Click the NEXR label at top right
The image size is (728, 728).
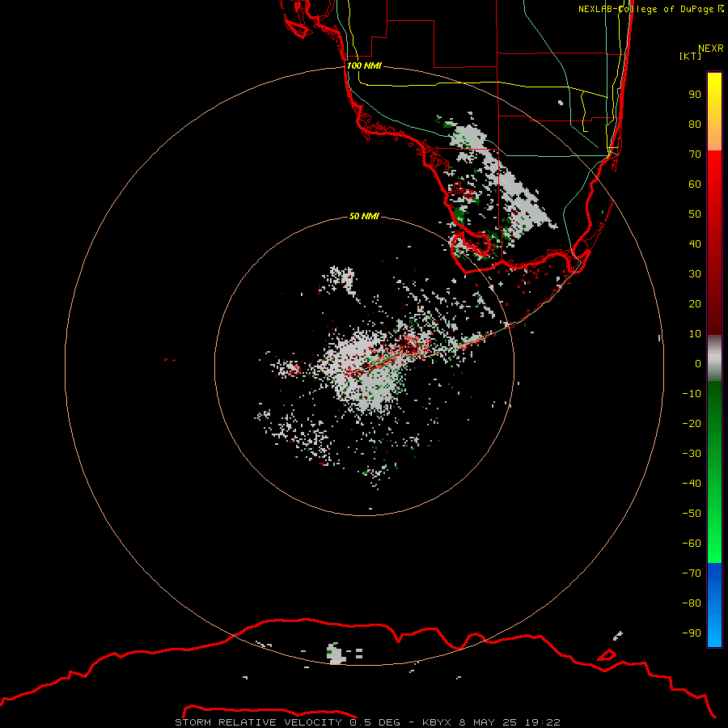(711, 49)
